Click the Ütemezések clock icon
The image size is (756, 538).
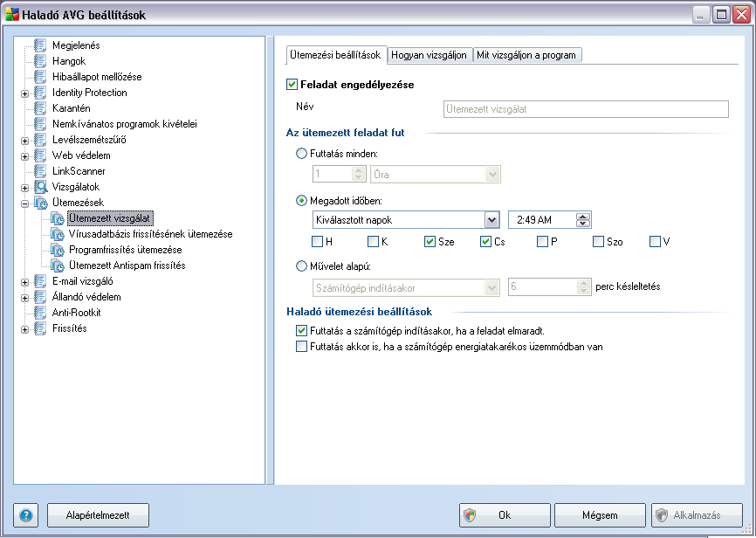pyautogui.click(x=40, y=203)
